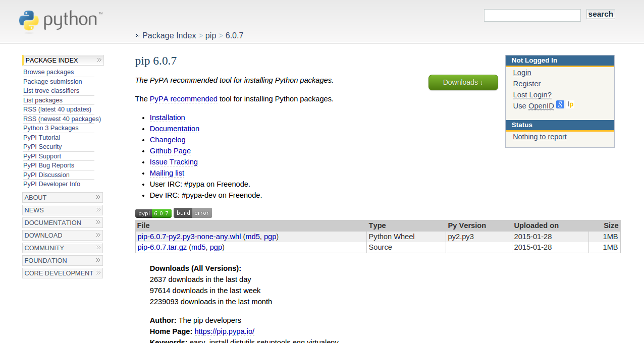
Task: Open the Changelog link
Action: point(168,140)
